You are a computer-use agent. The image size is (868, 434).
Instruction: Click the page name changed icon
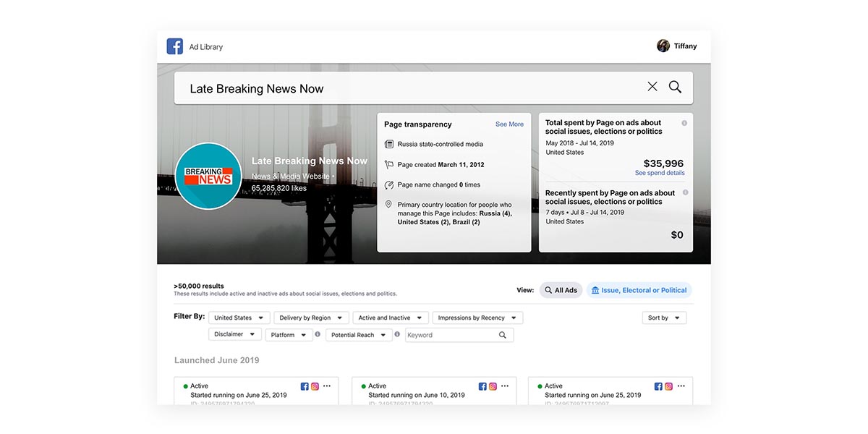click(x=389, y=184)
